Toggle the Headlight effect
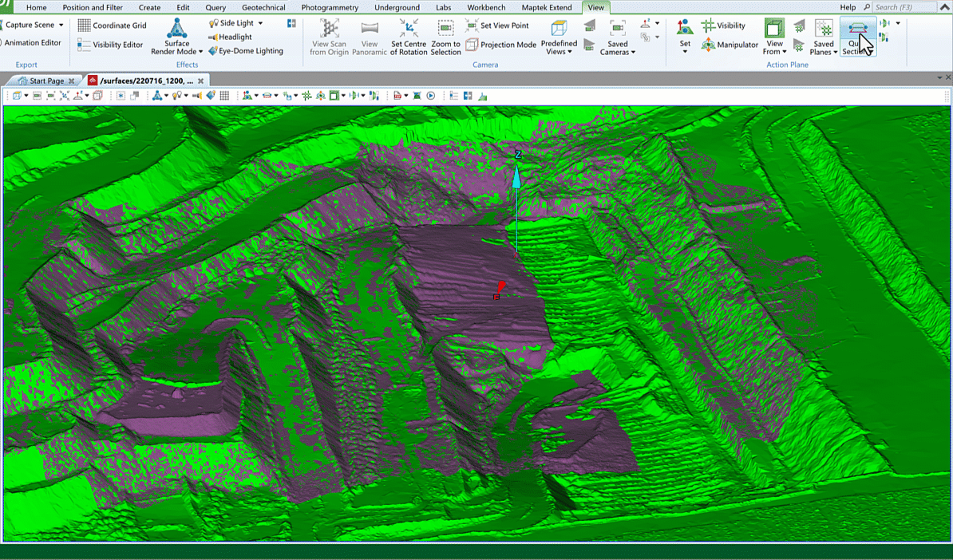The width and height of the screenshot is (953, 560). (230, 37)
